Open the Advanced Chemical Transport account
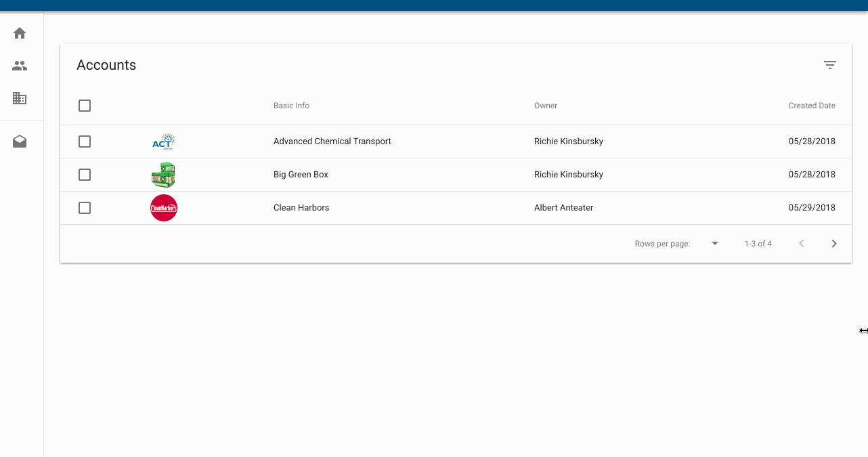This screenshot has height=457, width=868. (332, 141)
